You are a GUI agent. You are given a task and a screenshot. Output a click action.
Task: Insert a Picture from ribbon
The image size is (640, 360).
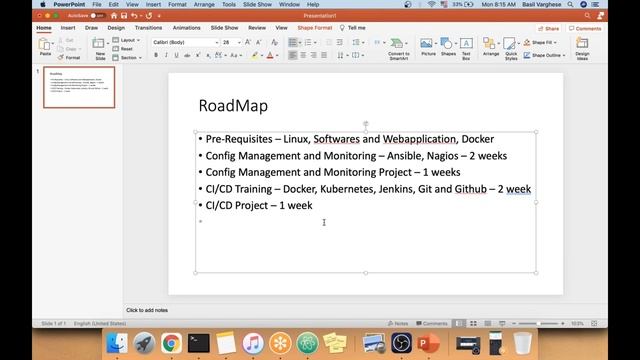tap(428, 47)
